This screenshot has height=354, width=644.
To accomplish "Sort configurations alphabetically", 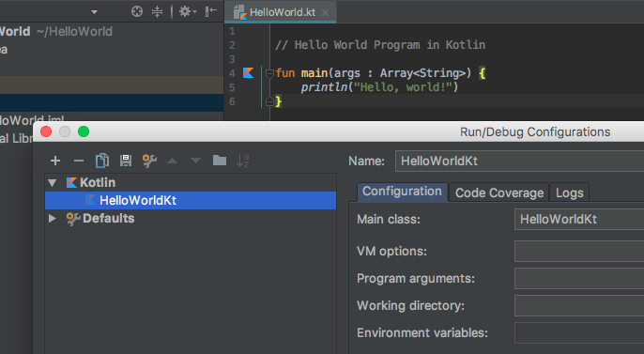I will [243, 161].
